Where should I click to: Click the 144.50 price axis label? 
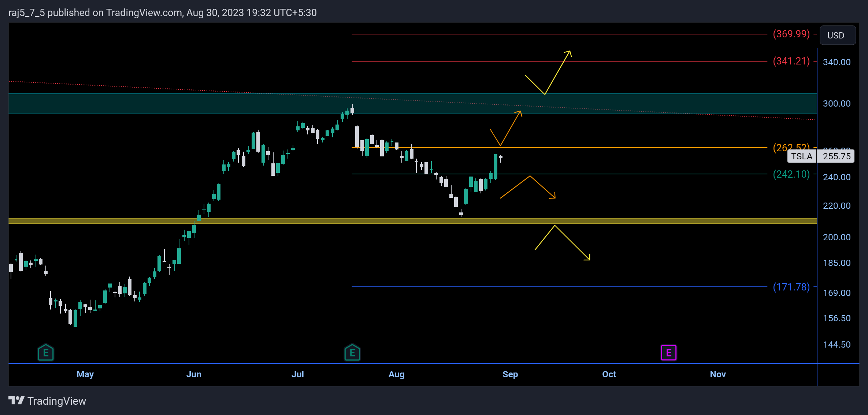837,345
